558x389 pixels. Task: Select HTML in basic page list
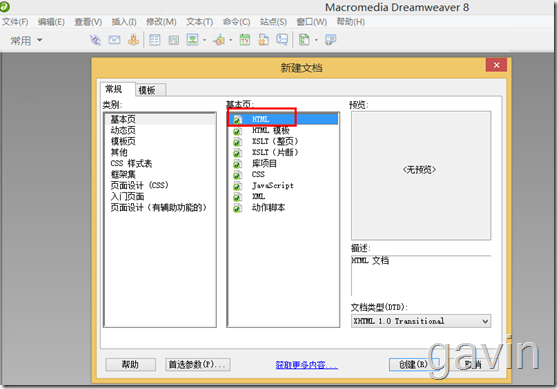point(283,119)
